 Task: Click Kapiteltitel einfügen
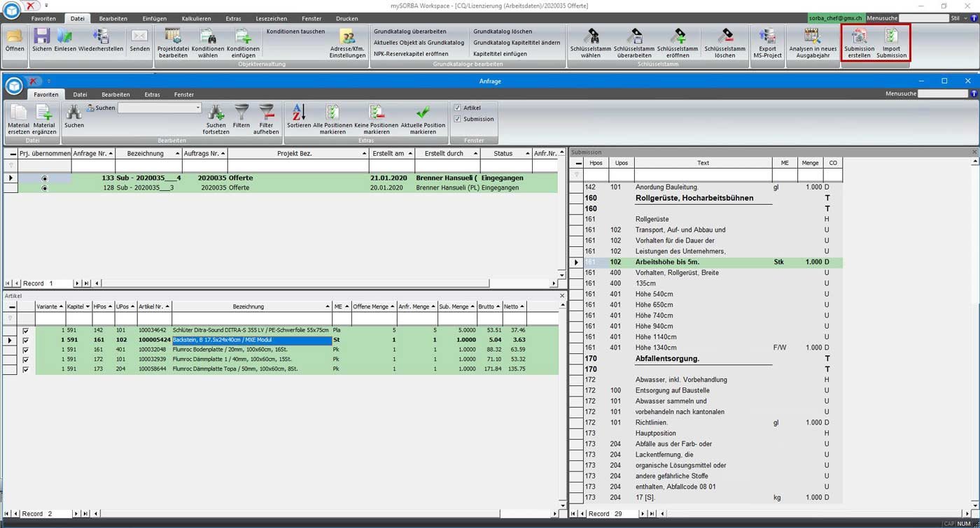[500, 54]
